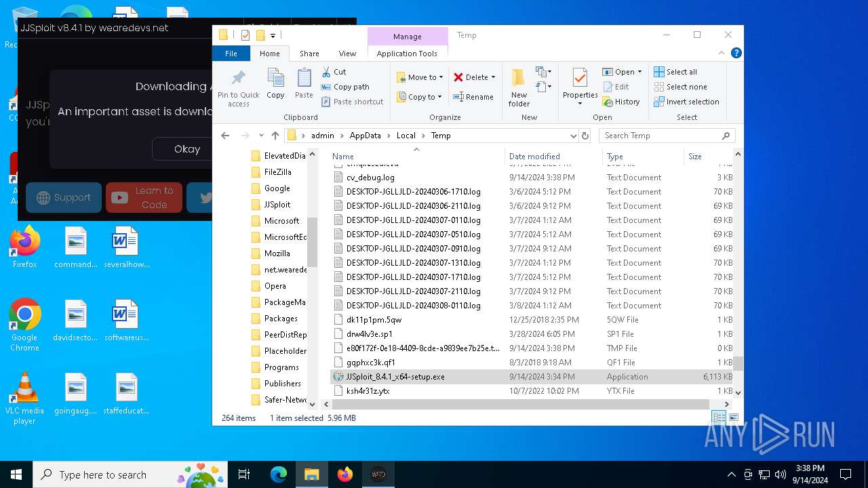
Task: Open recent locations dropdown arrow
Action: point(260,136)
